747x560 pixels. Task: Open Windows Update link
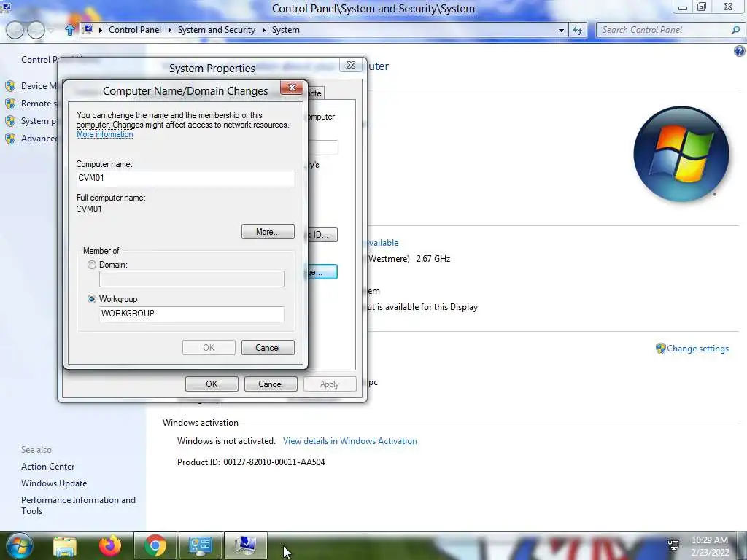click(x=54, y=483)
